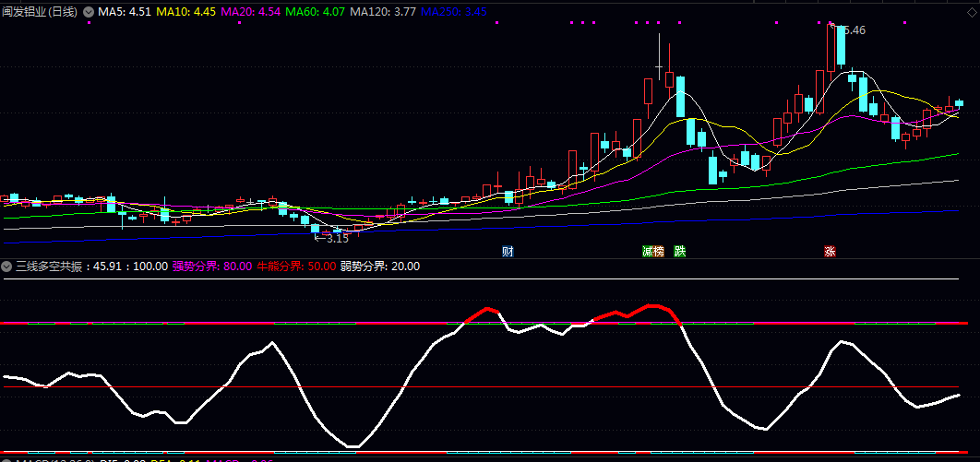Select the blue MA250: 3.45 label

click(x=455, y=12)
